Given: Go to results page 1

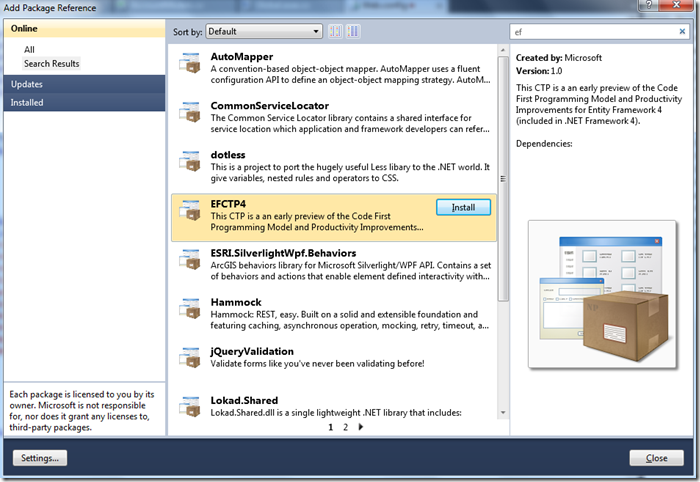Looking at the screenshot, I should 331,427.
